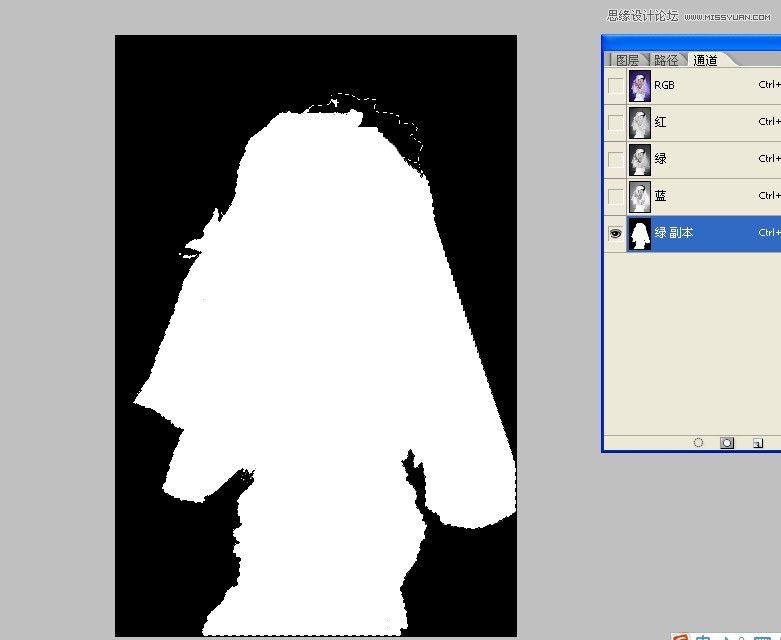Image resolution: width=781 pixels, height=640 pixels.
Task: Toggle visibility of the 绿 channel
Action: coord(616,159)
